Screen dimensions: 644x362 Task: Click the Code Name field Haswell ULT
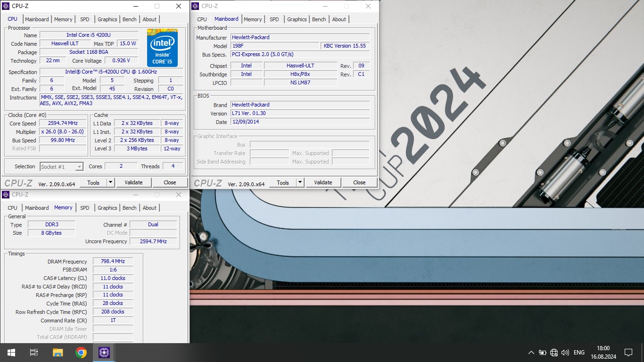65,43
